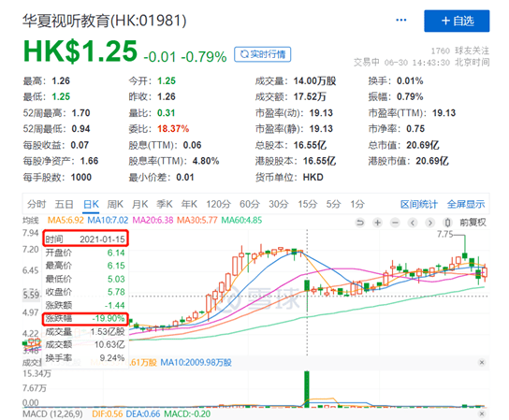Open the 前复权 adjustment dropdown
The height and width of the screenshot is (420, 509).
click(x=473, y=223)
